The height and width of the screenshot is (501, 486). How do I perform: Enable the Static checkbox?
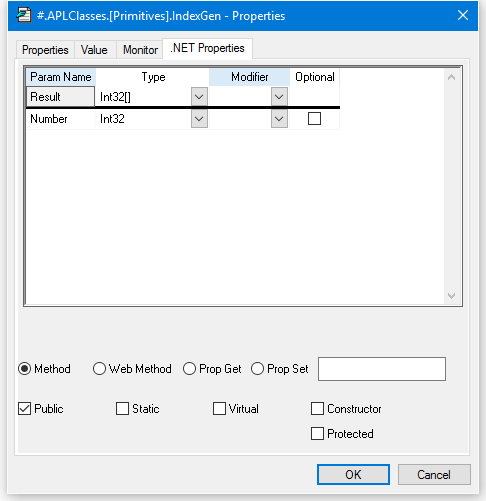[122, 409]
